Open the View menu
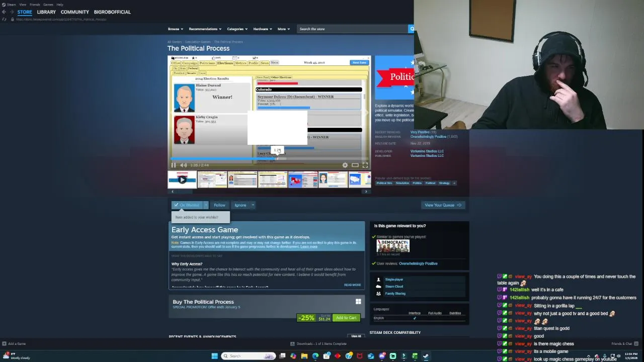 (x=23, y=5)
